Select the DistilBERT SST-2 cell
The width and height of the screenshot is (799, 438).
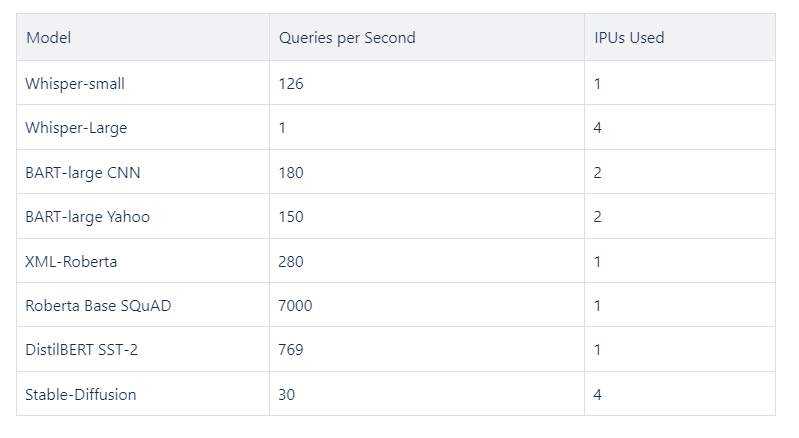(x=86, y=350)
